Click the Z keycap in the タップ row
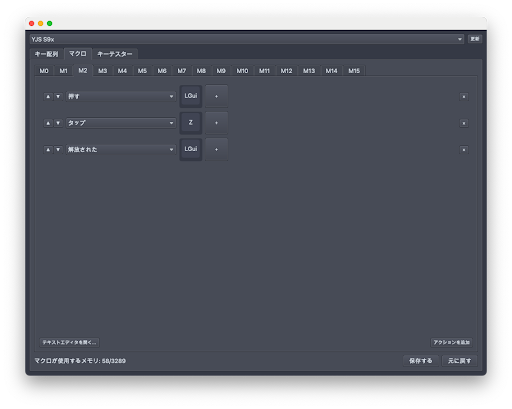The image size is (512, 409). [x=191, y=123]
